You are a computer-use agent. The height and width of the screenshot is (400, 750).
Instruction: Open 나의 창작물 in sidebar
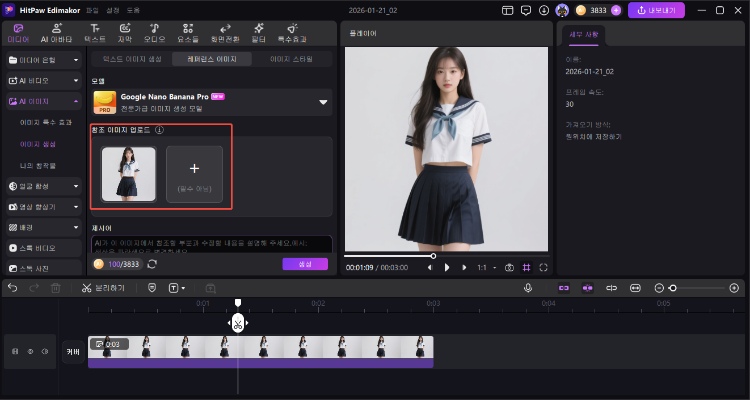pyautogui.click(x=38, y=166)
